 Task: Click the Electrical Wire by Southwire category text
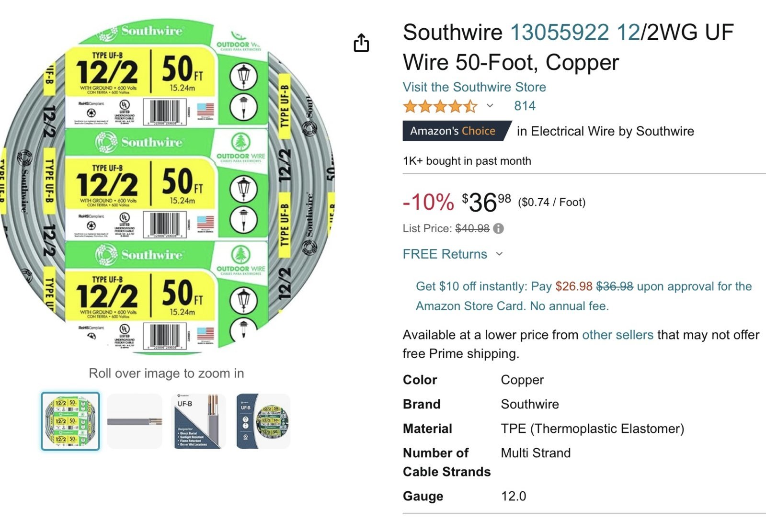pos(612,131)
